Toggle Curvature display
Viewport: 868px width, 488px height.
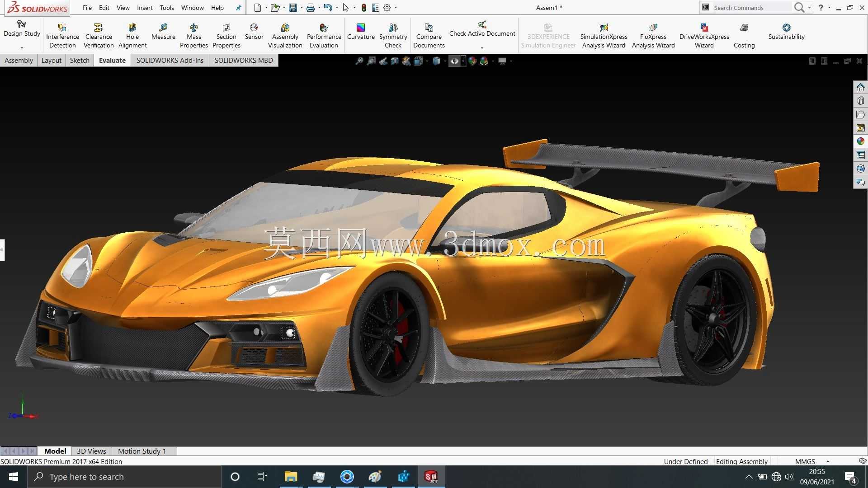click(x=361, y=32)
